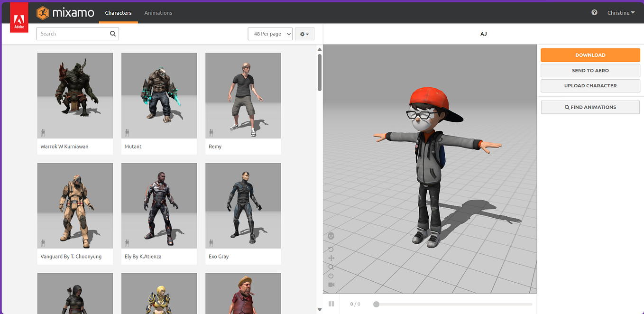The height and width of the screenshot is (314, 644).
Task: Open the gear settings dropdown
Action: point(304,34)
